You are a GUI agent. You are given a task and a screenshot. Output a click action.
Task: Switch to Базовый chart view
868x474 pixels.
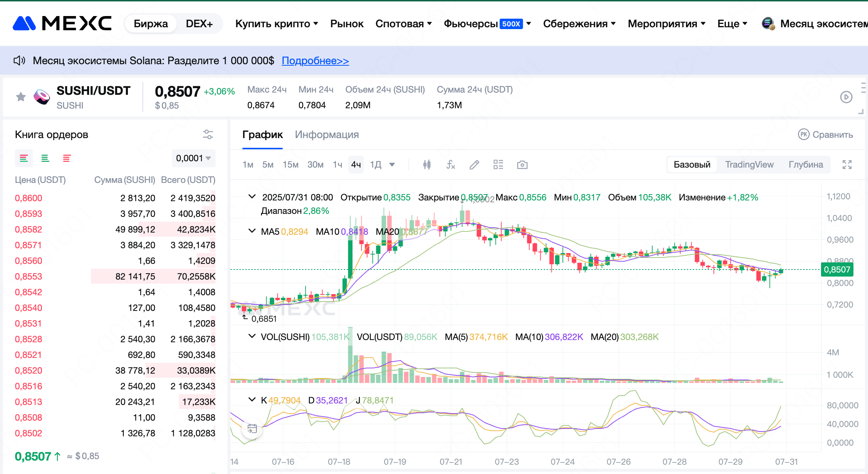(692, 165)
